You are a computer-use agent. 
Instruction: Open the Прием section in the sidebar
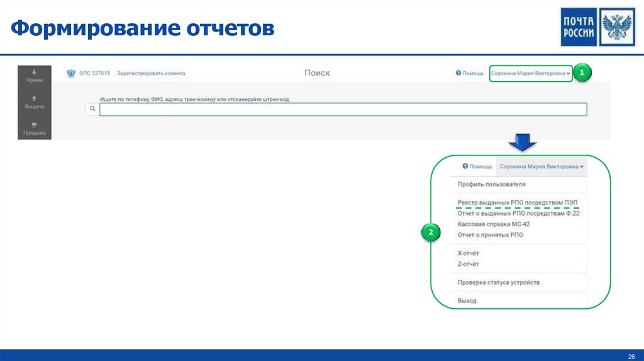(35, 76)
